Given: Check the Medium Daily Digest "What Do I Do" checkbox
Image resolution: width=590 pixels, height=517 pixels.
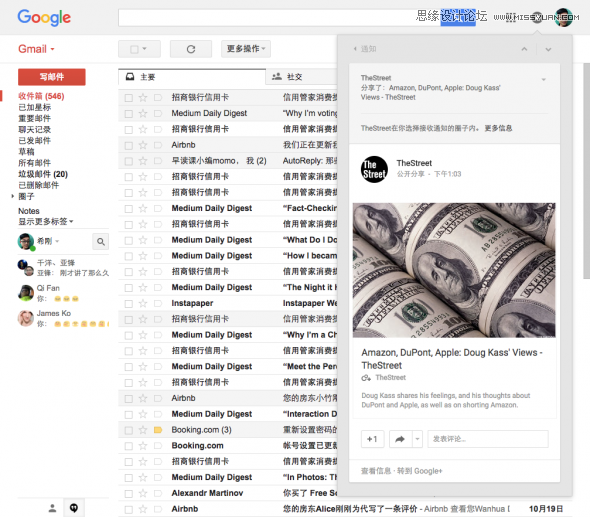Looking at the screenshot, I should tap(129, 240).
